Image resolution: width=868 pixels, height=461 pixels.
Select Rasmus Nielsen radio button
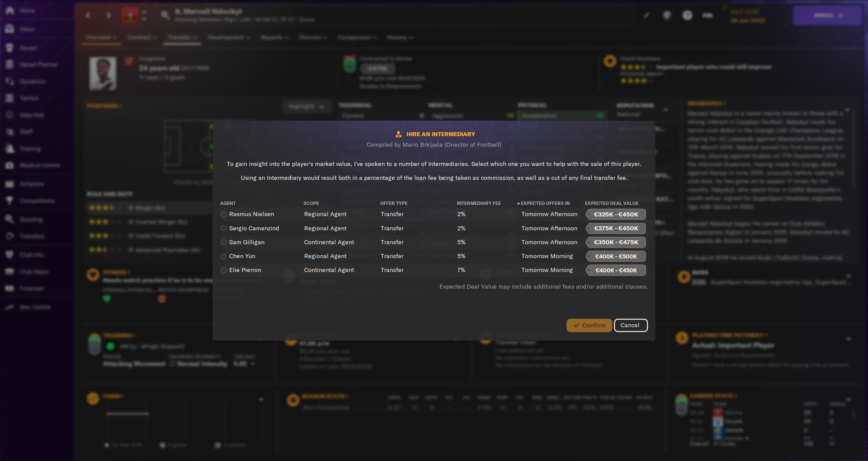(223, 214)
